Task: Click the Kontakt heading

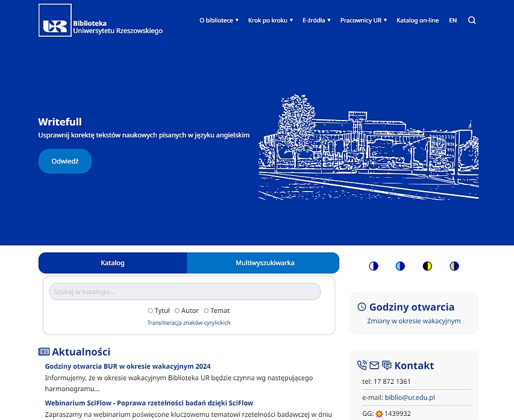Action: click(414, 365)
